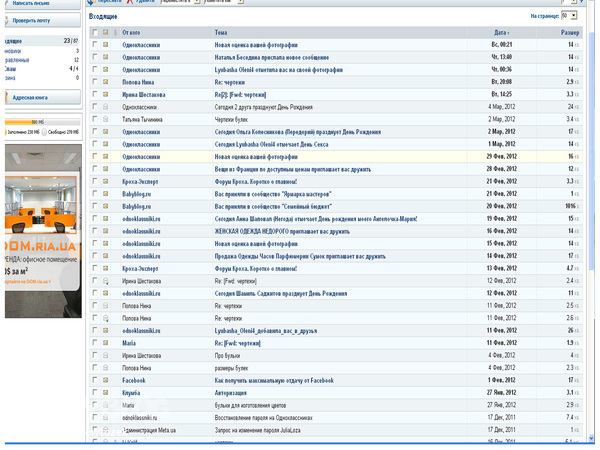Open the 'Адресная книга' button

(x=42, y=97)
